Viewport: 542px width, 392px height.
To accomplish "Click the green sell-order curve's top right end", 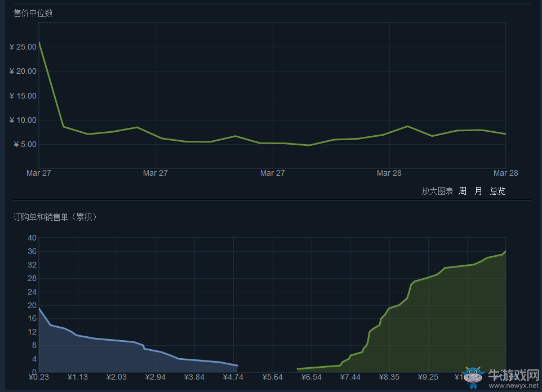I will pos(505,252).
